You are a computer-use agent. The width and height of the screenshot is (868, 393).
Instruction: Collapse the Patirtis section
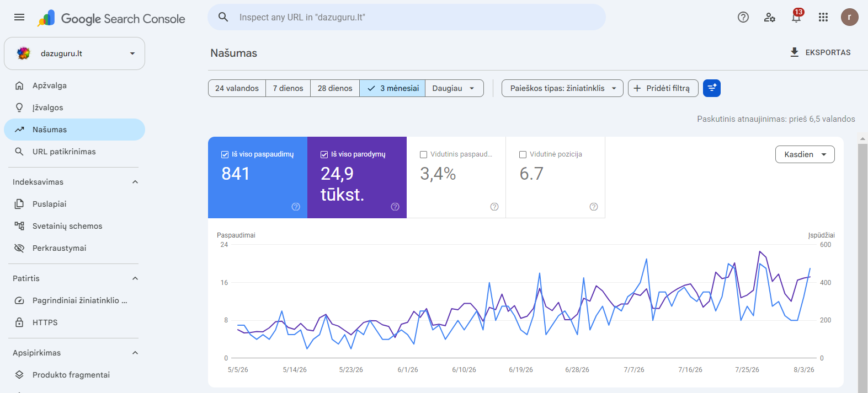click(x=135, y=278)
